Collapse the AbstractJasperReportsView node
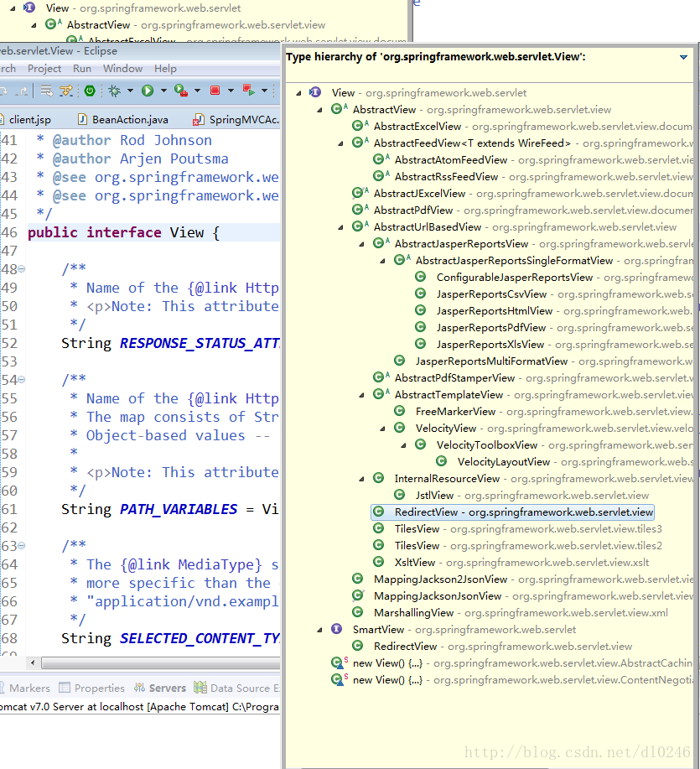The height and width of the screenshot is (769, 700). 362,244
